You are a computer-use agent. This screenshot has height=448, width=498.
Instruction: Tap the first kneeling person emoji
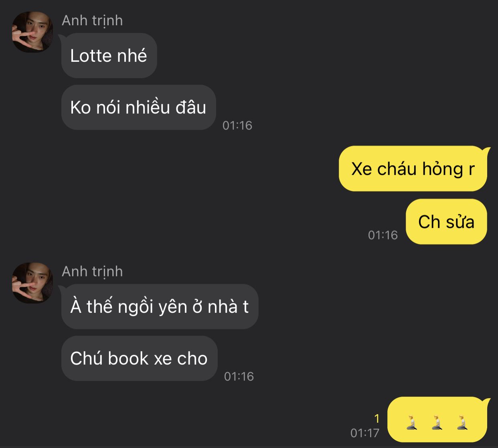[x=411, y=423]
